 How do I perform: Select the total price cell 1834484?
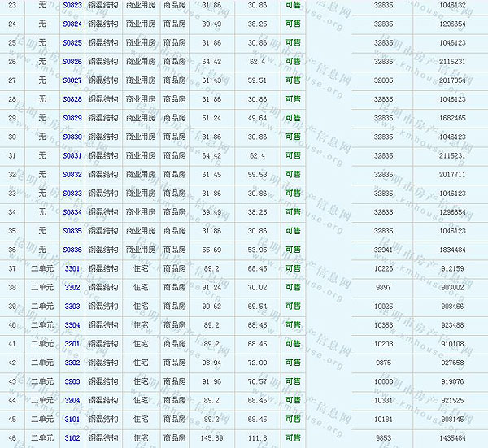click(451, 250)
